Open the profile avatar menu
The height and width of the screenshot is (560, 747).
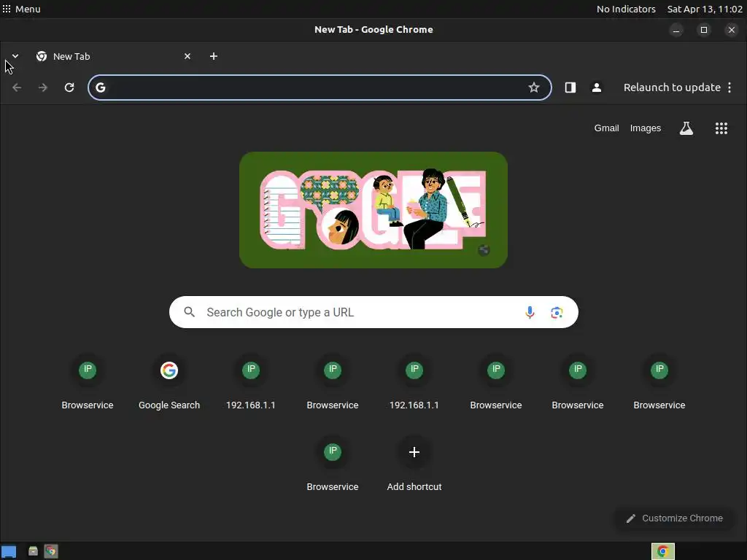[x=597, y=87]
